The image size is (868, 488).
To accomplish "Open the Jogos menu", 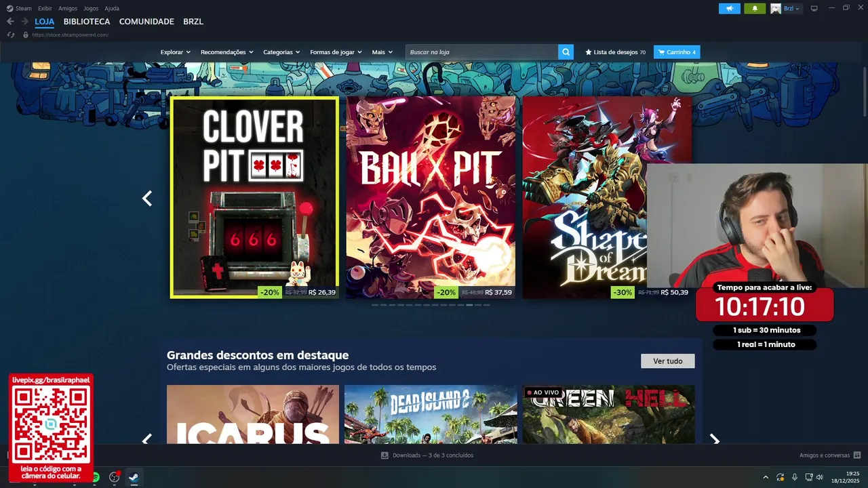I will tap(91, 8).
